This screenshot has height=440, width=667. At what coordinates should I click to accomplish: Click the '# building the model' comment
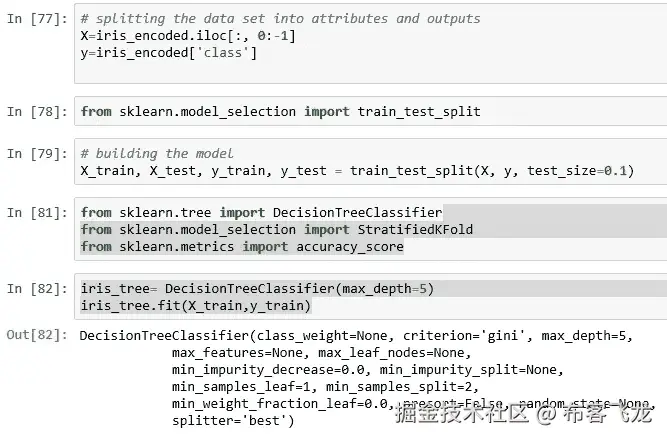tap(157, 153)
